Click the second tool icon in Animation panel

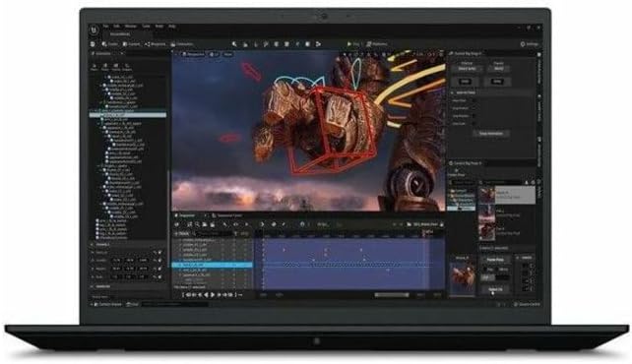[104, 67]
